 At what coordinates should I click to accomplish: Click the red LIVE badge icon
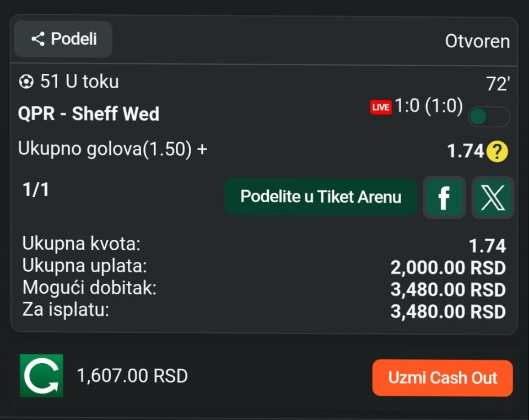[380, 107]
